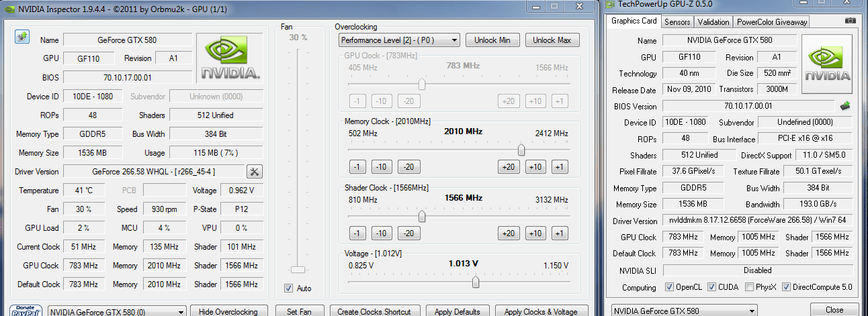
Task: Increase Memory Clock by 1 MHz
Action: click(560, 166)
